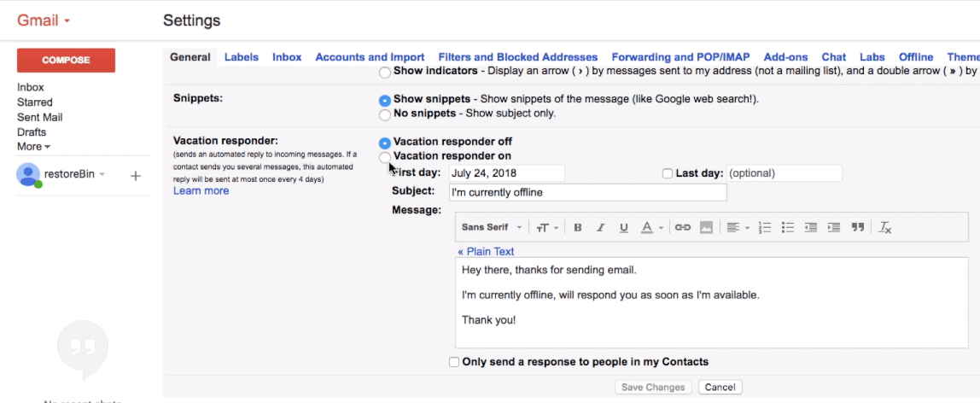
Task: Increase indent in the message
Action: (x=834, y=227)
